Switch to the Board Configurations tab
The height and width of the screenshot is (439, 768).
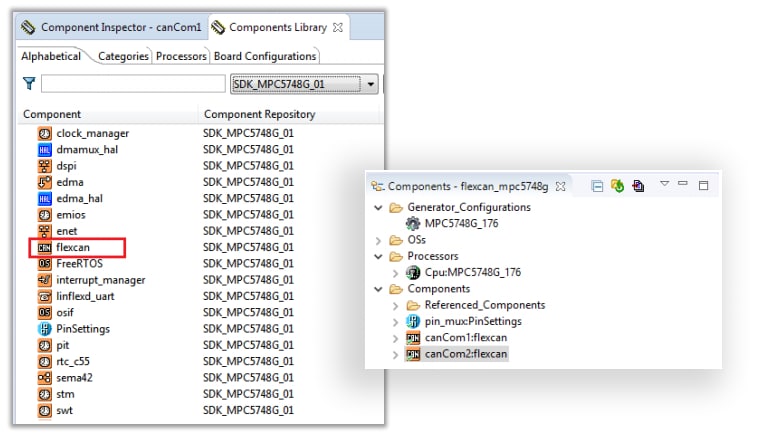pyautogui.click(x=265, y=56)
